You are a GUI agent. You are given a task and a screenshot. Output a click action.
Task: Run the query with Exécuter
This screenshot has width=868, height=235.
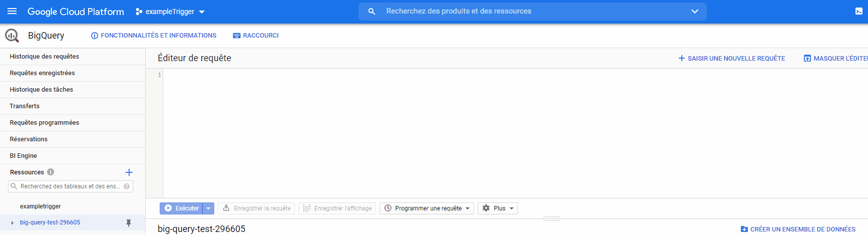point(181,208)
